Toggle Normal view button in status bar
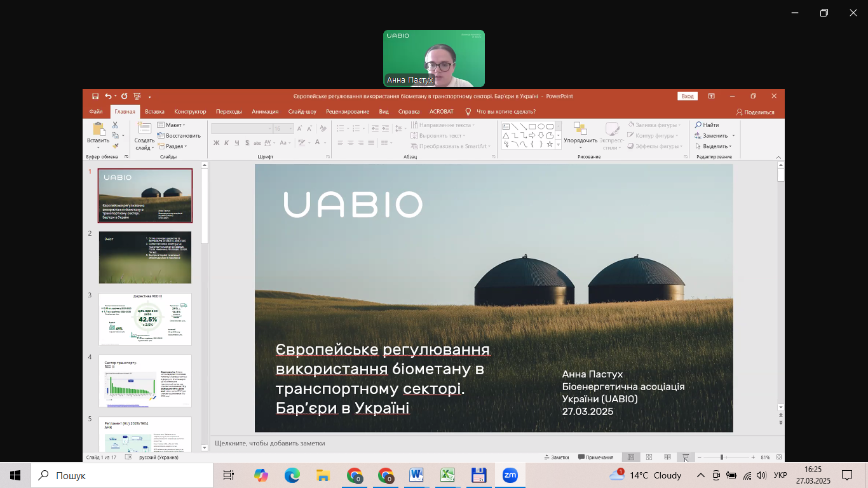Image resolution: width=868 pixels, height=488 pixels. click(x=630, y=457)
